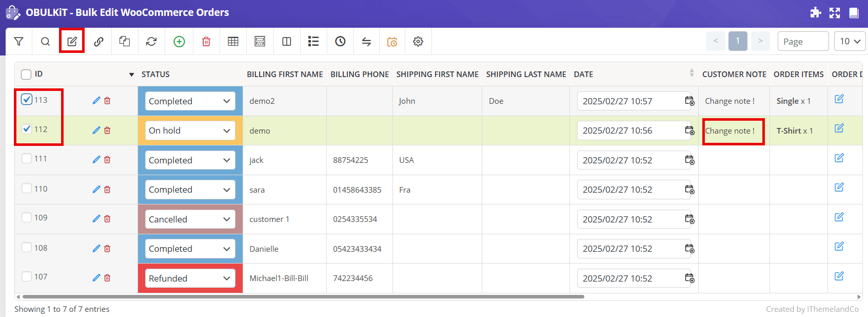
Task: Click the duplicate orders icon
Action: pyautogui.click(x=125, y=41)
